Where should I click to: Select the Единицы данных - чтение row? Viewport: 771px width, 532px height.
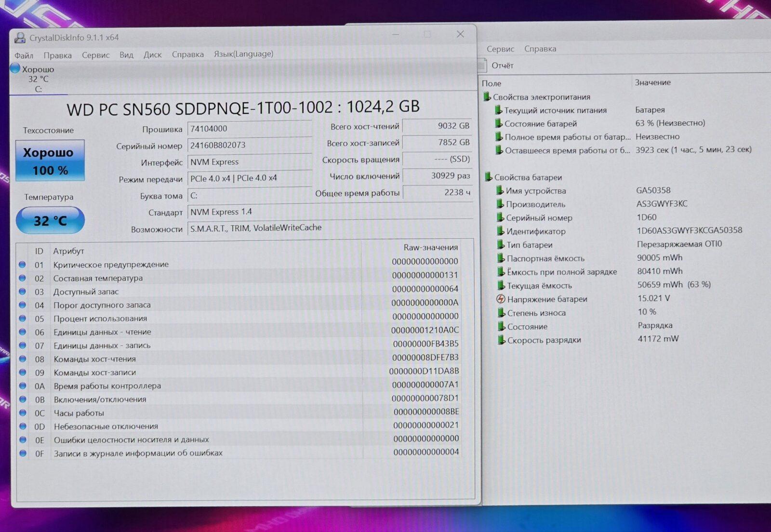[239, 332]
